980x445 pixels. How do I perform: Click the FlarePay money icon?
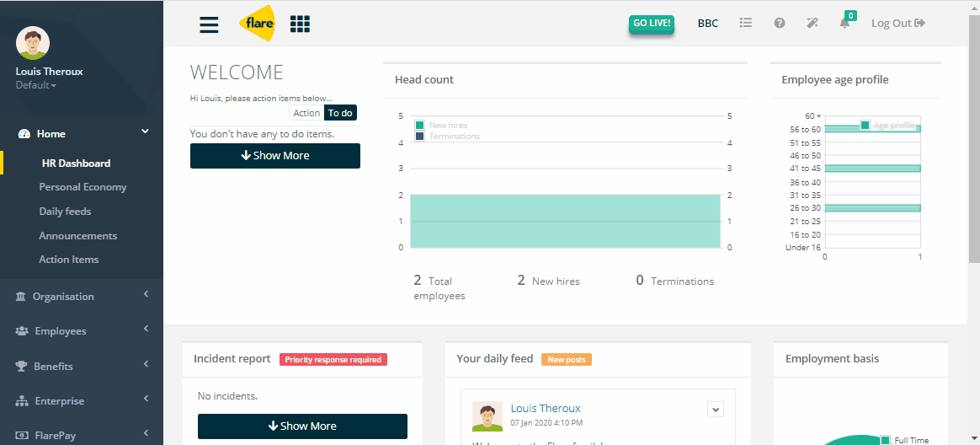click(x=22, y=436)
